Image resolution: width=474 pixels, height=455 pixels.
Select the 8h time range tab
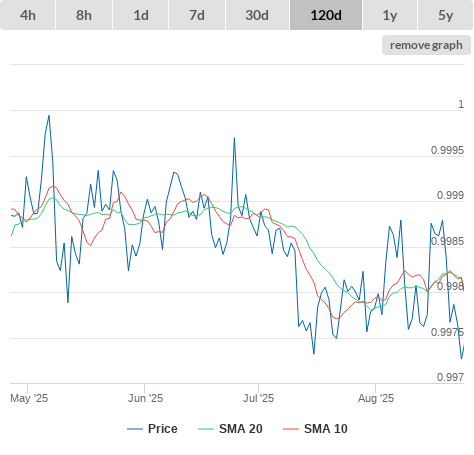pos(84,15)
